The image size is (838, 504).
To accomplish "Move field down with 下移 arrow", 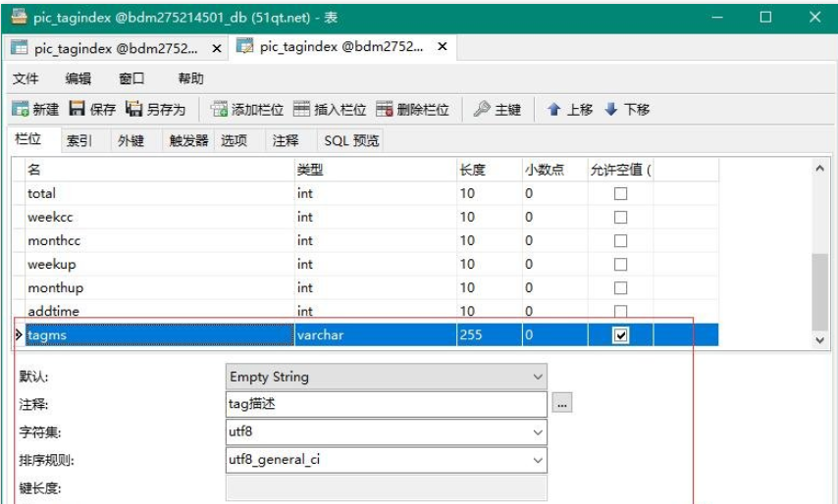I will (611, 110).
